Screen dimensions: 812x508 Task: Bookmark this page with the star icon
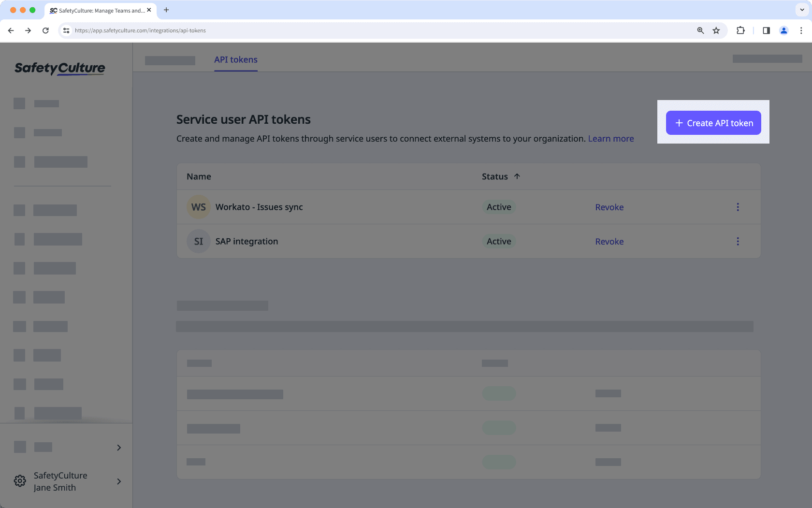pyautogui.click(x=716, y=30)
